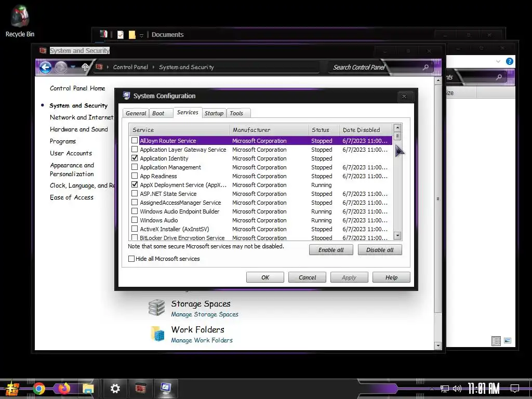Screen dimensions: 532x399
Task: Check the Windows Audio service box
Action: (x=135, y=220)
